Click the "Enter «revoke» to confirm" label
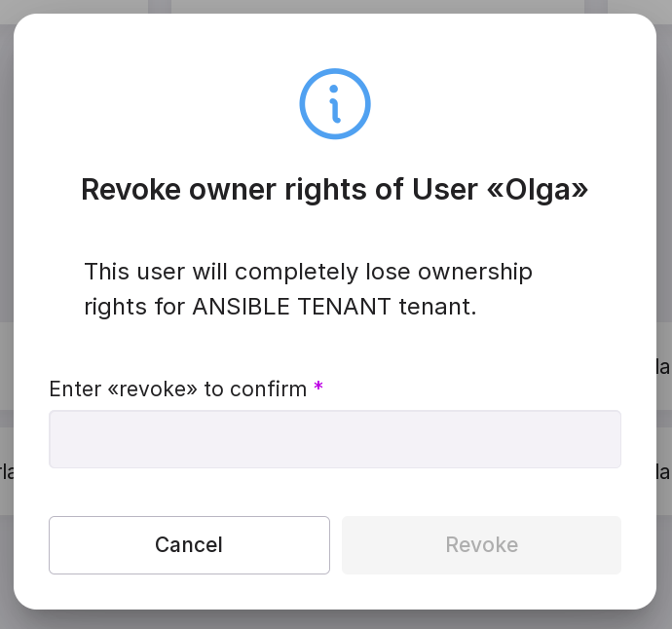Image resolution: width=672 pixels, height=629 pixels. pos(177,389)
